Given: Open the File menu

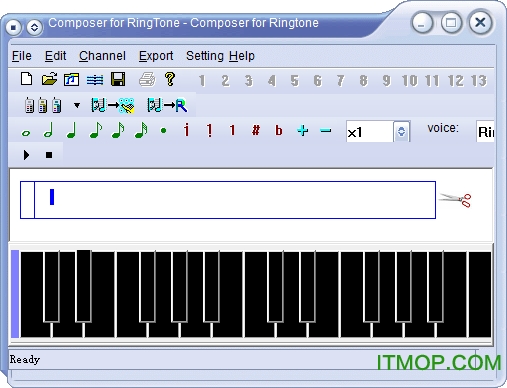Looking at the screenshot, I should point(22,56).
